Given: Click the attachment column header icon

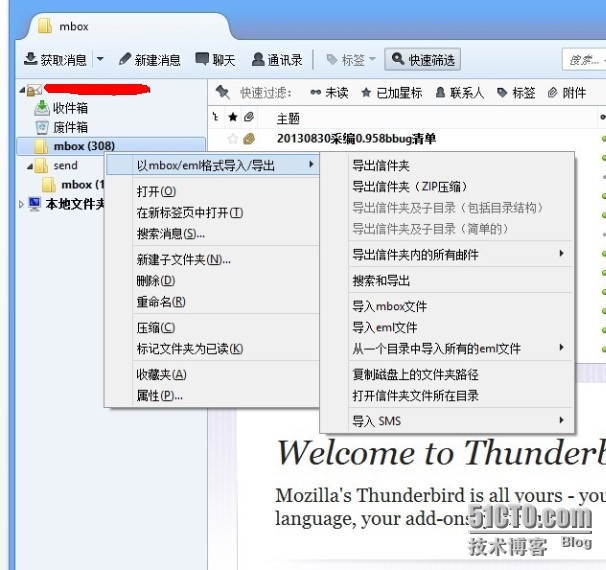Looking at the screenshot, I should tap(249, 117).
